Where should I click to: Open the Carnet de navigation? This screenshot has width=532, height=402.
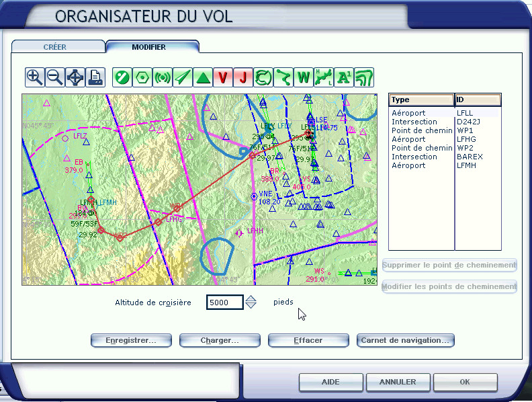pyautogui.click(x=405, y=340)
